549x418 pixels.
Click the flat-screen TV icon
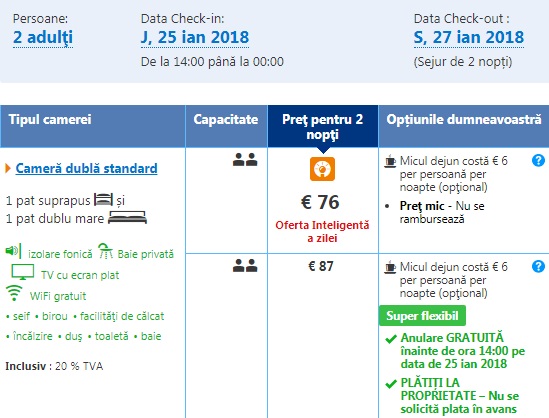23,272
